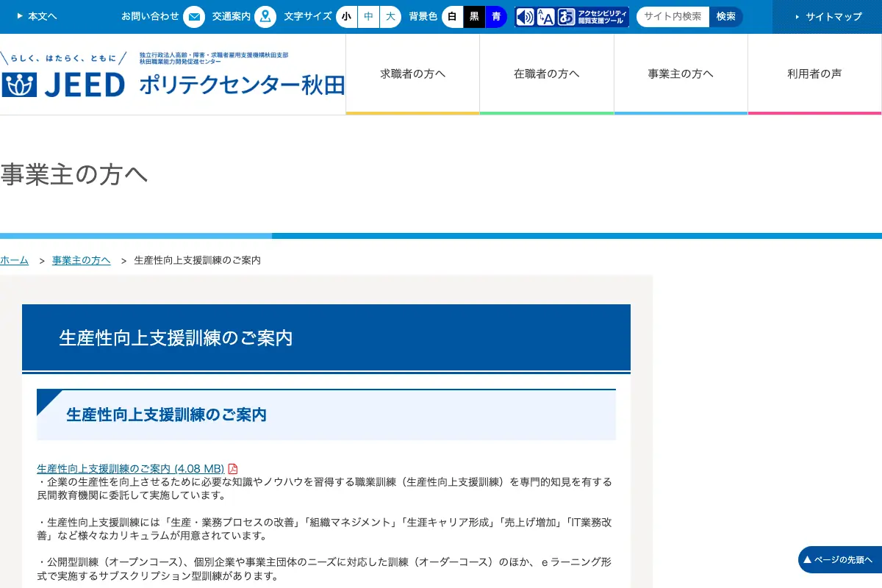The height and width of the screenshot is (588, 882).
Task: Select white background color 白
Action: click(x=452, y=16)
